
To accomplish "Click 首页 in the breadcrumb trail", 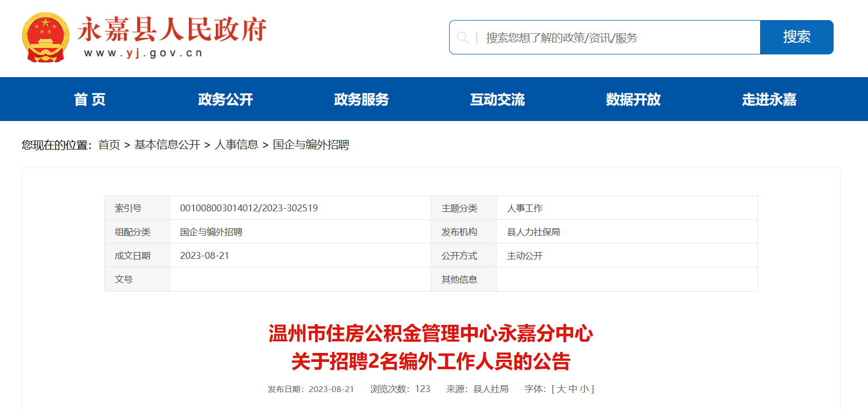I will pyautogui.click(x=109, y=145).
